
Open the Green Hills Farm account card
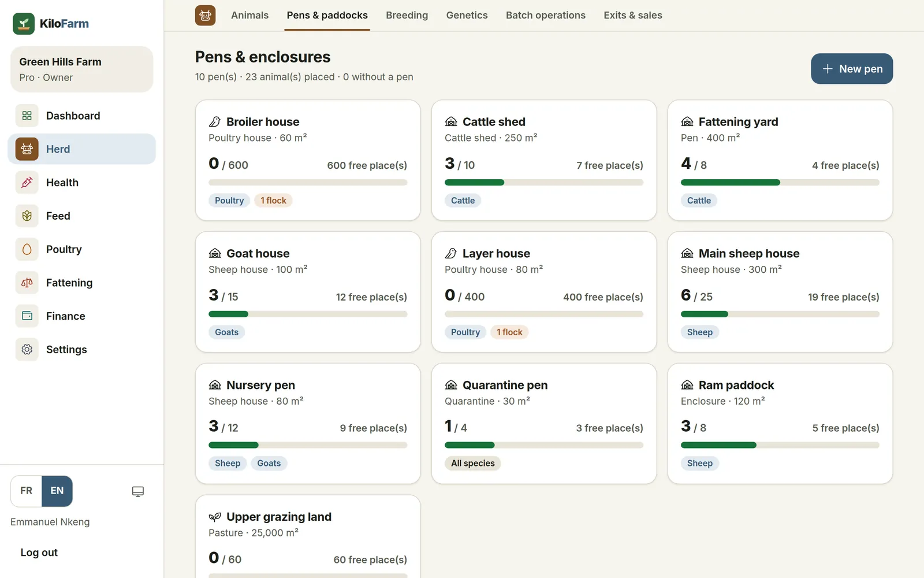[81, 69]
